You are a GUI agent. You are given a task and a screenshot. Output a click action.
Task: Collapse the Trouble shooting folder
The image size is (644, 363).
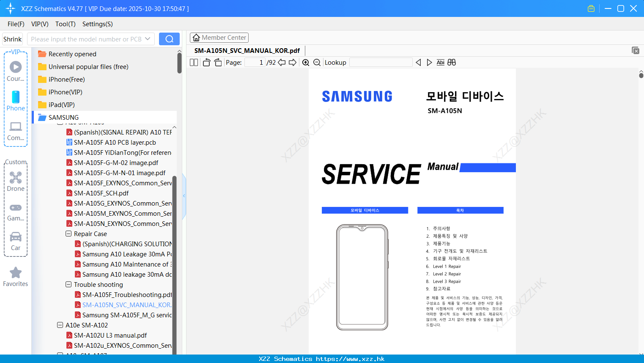pos(69,284)
